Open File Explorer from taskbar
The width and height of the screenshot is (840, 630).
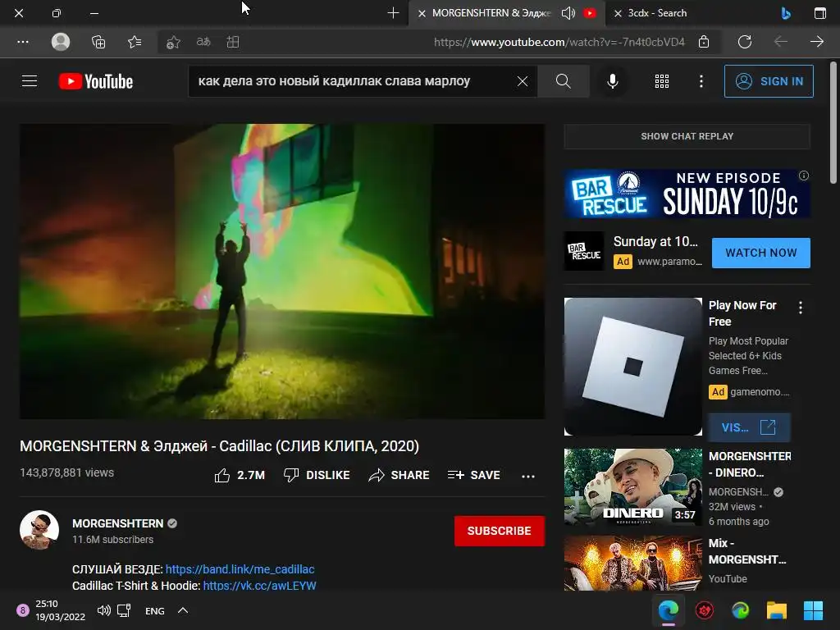point(777,610)
